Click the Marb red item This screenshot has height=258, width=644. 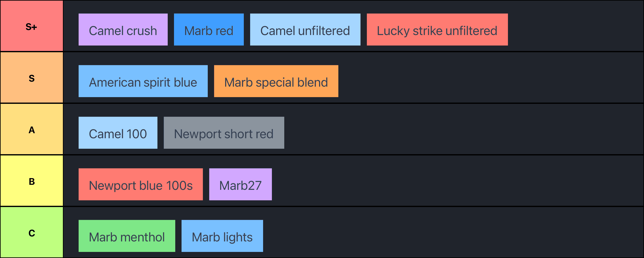pos(209,30)
